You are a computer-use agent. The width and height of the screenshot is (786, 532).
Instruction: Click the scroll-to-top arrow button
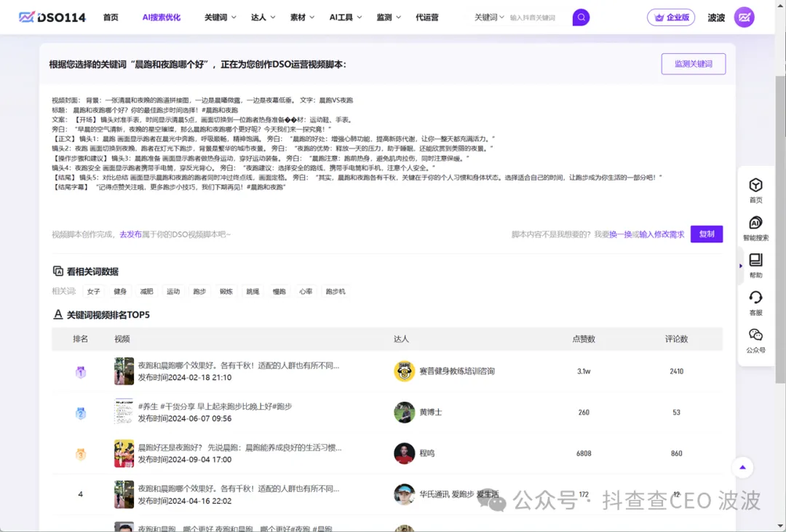(x=742, y=467)
